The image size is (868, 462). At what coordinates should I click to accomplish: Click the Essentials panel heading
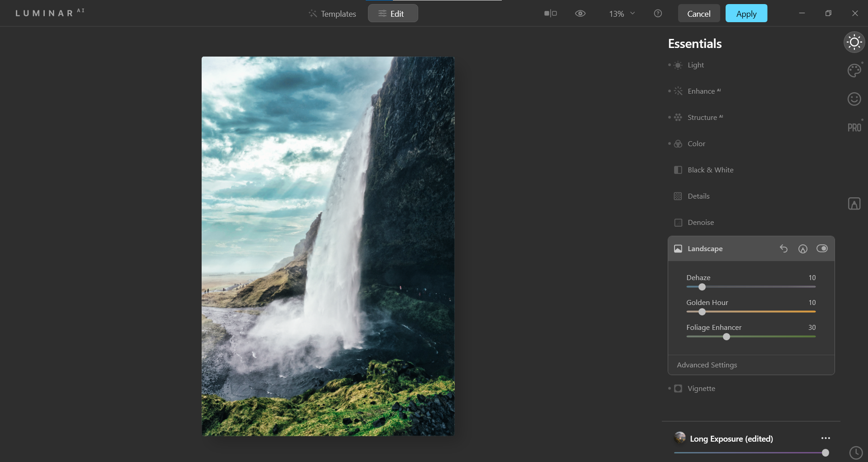click(695, 43)
